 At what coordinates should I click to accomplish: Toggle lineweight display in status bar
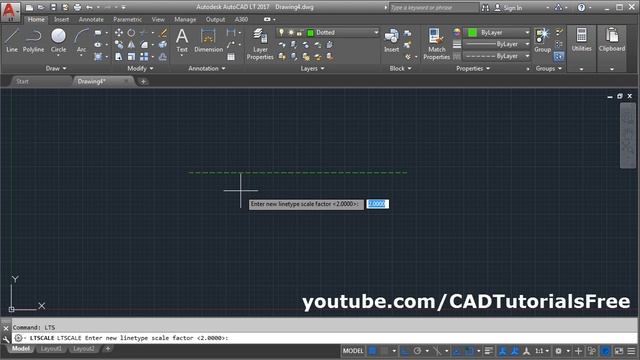(489, 351)
